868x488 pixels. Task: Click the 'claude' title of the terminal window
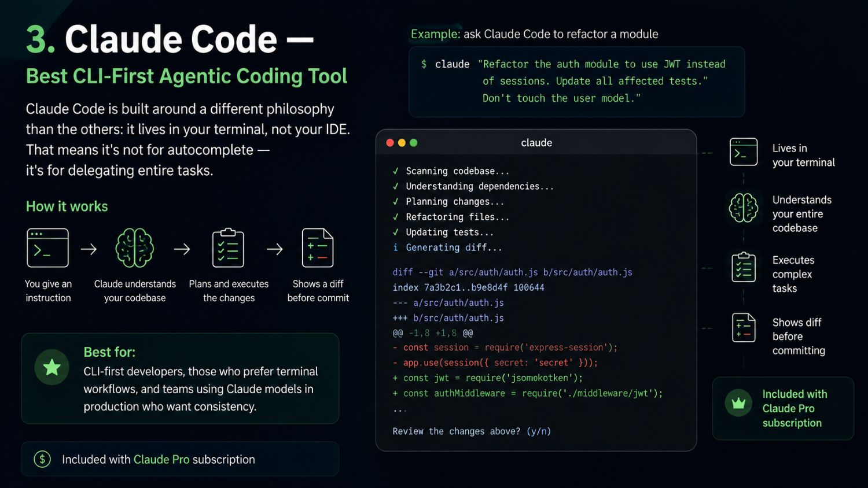pos(536,143)
